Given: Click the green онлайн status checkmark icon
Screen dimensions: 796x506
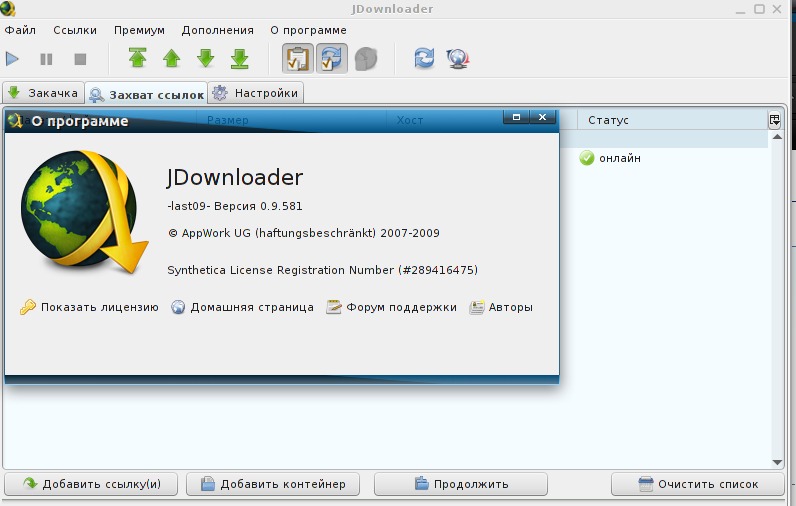Looking at the screenshot, I should tap(586, 158).
